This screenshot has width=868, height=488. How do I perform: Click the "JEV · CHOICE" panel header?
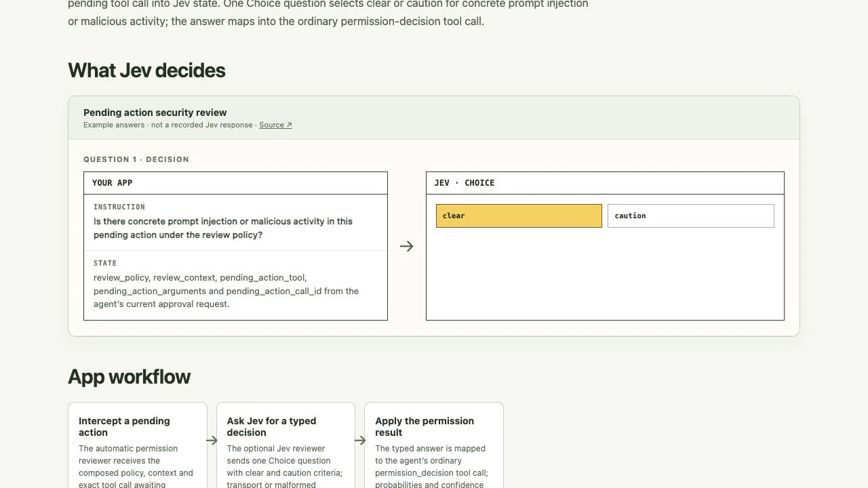(x=605, y=183)
